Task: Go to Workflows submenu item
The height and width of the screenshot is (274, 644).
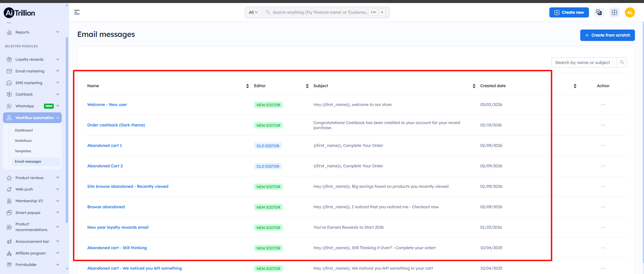Action: pos(23,141)
